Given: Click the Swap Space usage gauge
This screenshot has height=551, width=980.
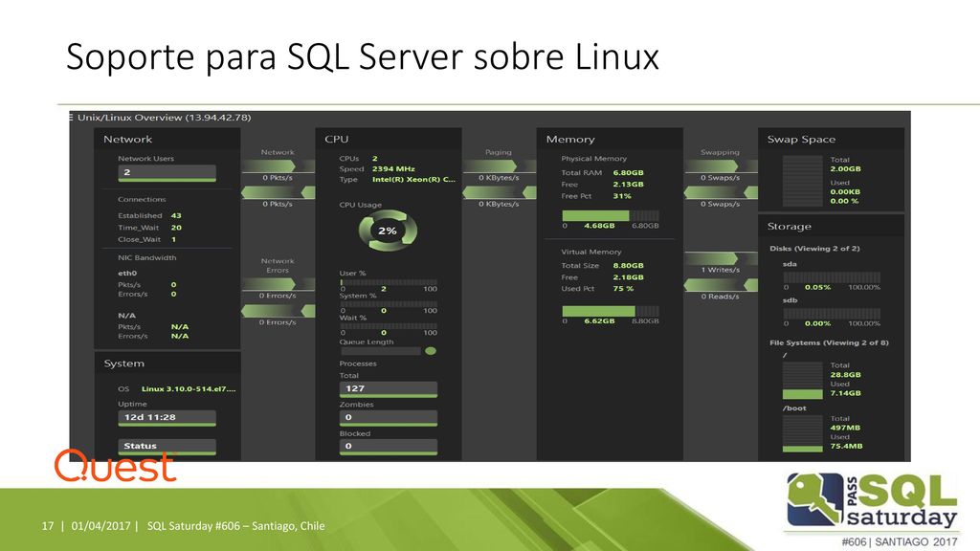Looking at the screenshot, I should click(x=803, y=181).
